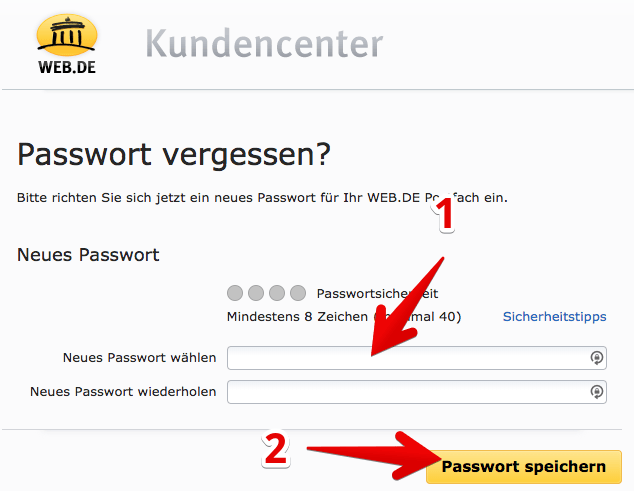Viewport: 634px width, 491px height.
Task: Click the Neues Passwort section heading
Action: pyautogui.click(x=88, y=255)
